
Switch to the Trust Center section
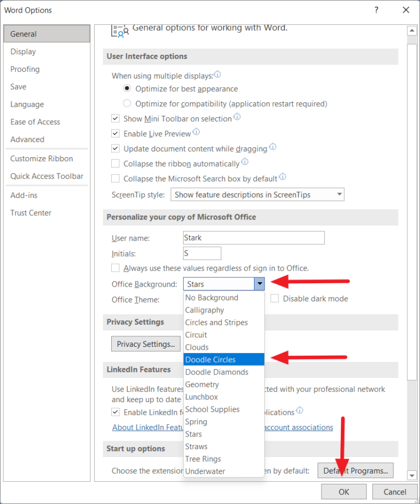30,212
